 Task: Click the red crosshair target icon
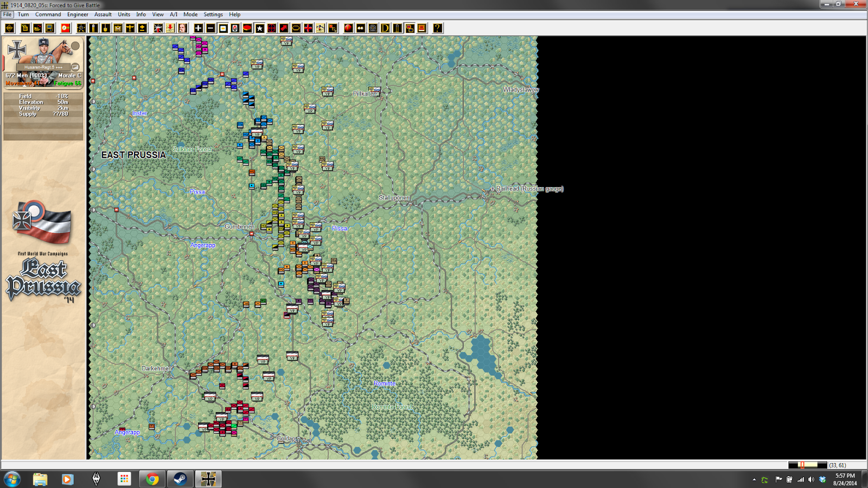click(272, 28)
